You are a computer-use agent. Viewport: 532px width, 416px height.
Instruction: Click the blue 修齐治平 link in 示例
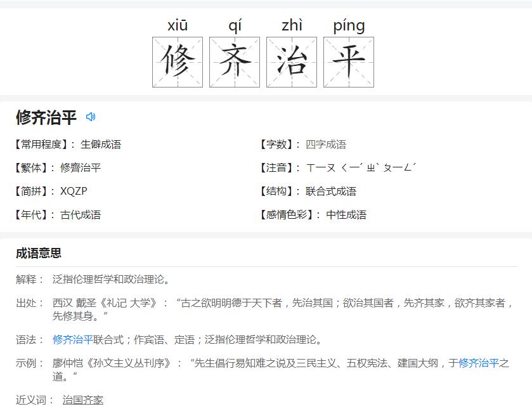(x=478, y=363)
